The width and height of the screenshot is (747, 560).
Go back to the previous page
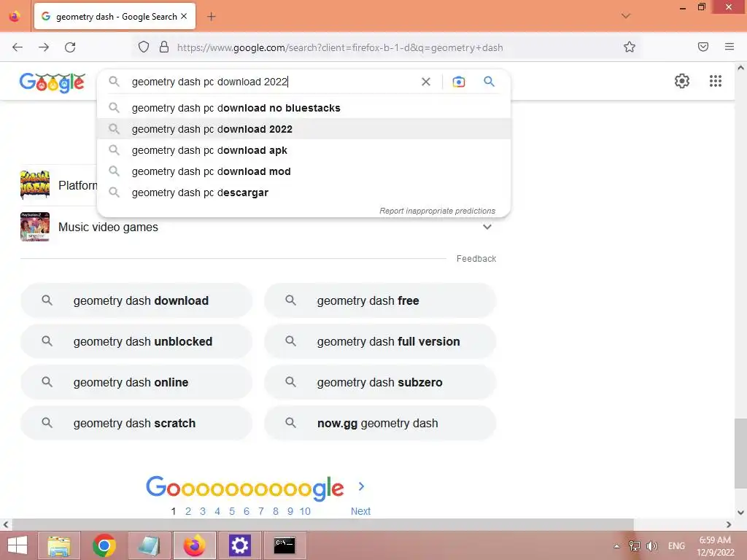18,47
